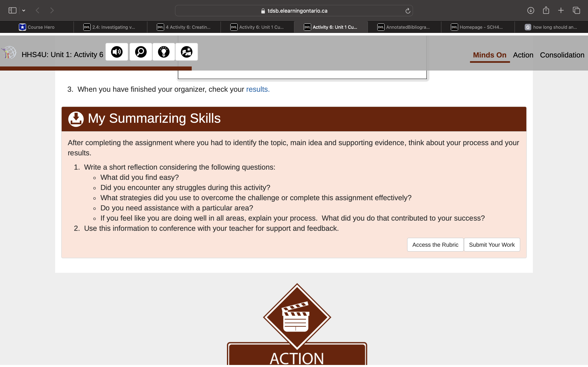Open the sidebar dropdown chevron
This screenshot has width=588, height=367.
23,10
